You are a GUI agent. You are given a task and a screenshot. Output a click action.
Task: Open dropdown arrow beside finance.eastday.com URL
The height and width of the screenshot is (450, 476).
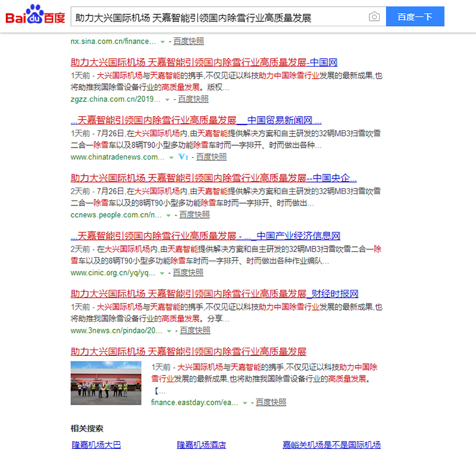tap(245, 403)
